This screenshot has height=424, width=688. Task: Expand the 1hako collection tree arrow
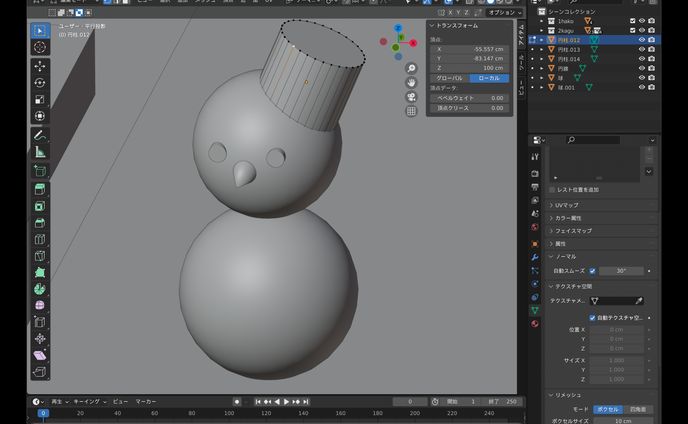pyautogui.click(x=541, y=21)
